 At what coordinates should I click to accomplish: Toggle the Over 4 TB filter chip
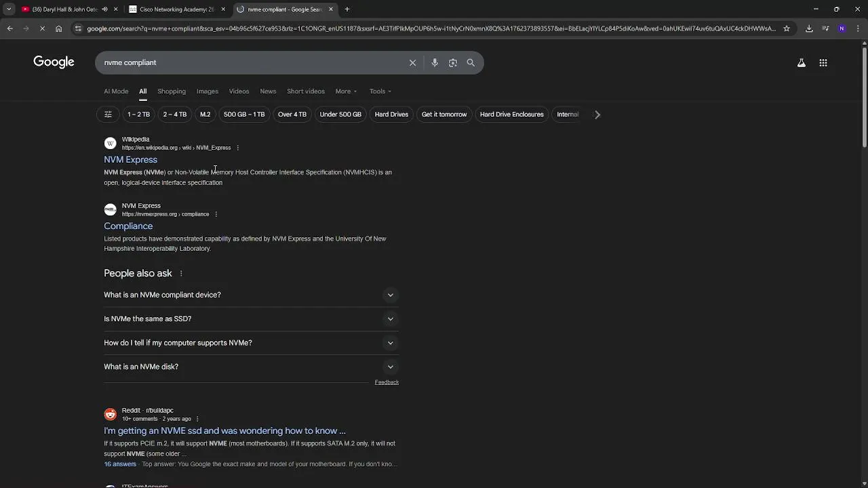(x=292, y=115)
